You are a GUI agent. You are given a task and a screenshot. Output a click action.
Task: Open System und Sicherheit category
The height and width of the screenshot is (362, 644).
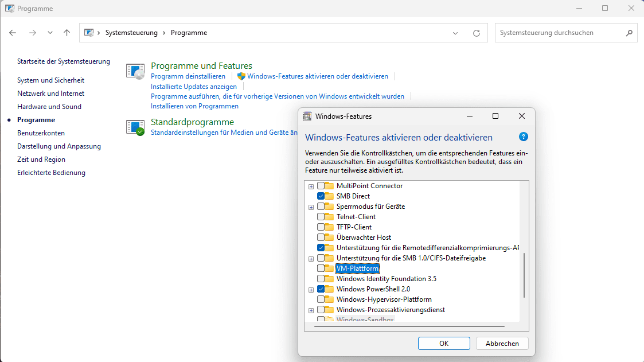tap(50, 80)
